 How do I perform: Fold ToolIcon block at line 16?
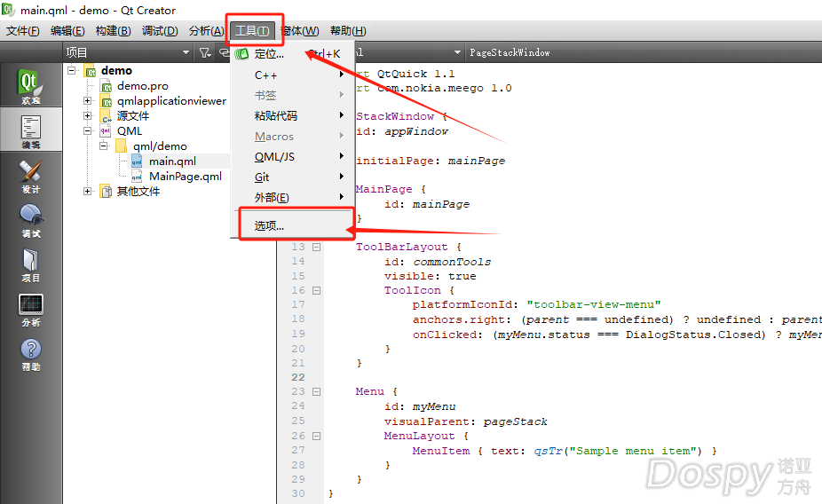[317, 290]
